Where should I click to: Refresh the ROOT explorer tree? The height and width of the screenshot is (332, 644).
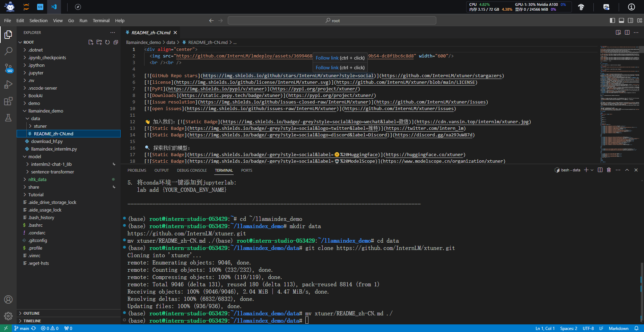pos(107,42)
